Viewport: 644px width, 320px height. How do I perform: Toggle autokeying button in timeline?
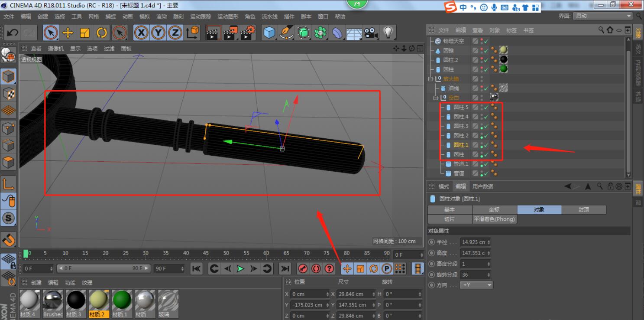[x=316, y=269]
